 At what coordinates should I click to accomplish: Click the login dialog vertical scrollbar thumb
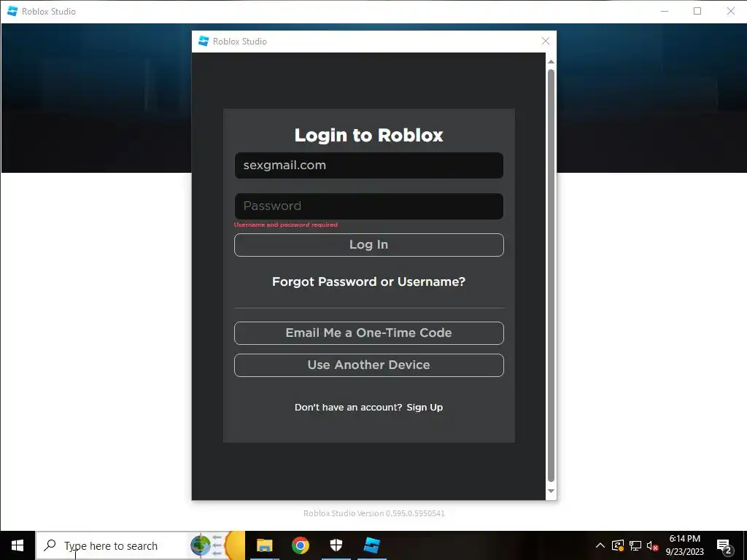click(551, 276)
